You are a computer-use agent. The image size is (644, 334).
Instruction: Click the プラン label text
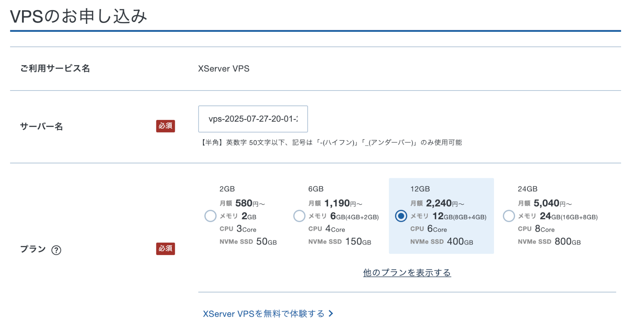click(33, 249)
